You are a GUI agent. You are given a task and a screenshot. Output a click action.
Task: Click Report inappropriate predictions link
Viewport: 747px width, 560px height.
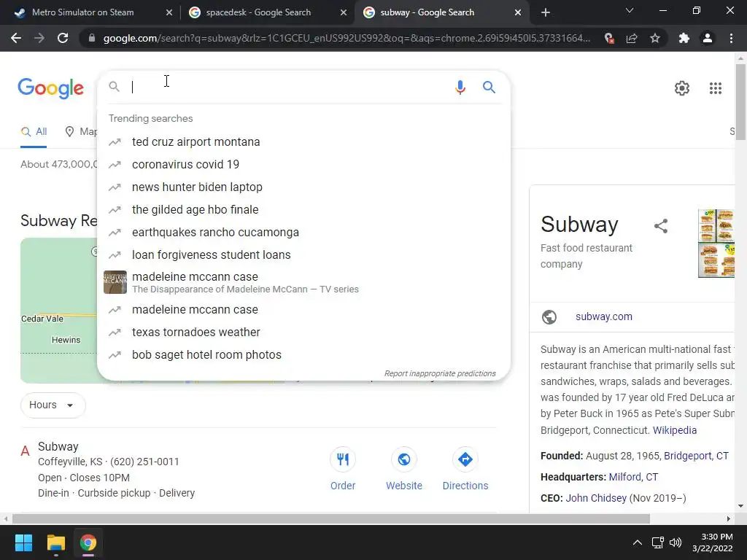click(x=440, y=373)
